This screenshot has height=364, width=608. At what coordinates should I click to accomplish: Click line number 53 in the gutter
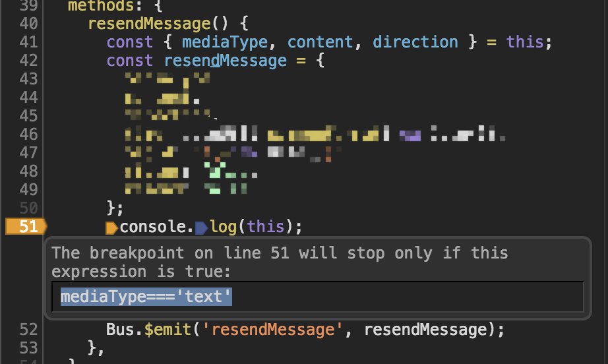coord(29,348)
